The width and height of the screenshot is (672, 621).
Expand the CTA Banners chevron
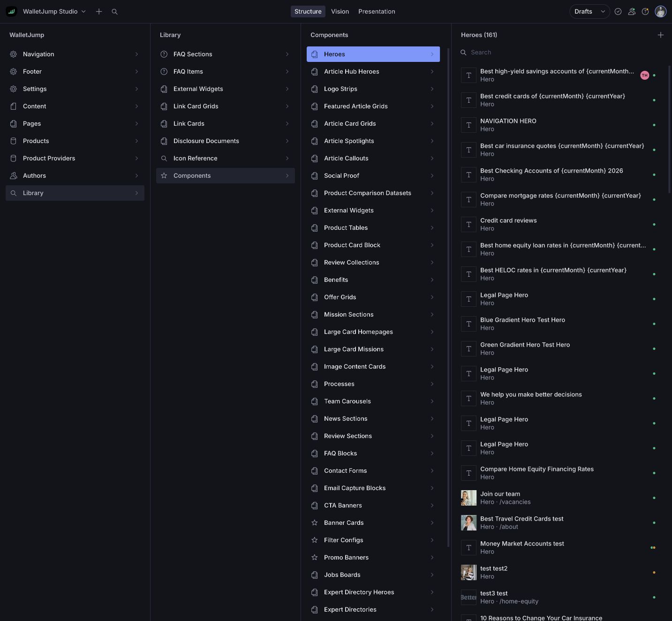[432, 505]
